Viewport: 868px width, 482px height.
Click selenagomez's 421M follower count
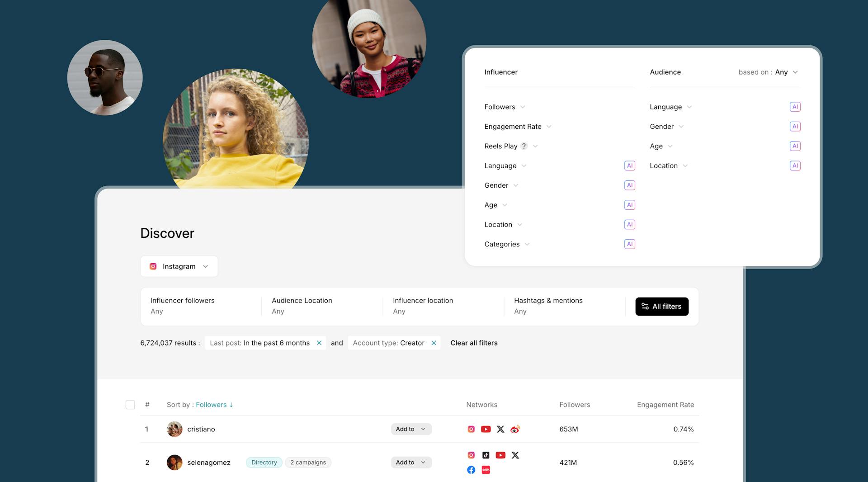click(568, 463)
